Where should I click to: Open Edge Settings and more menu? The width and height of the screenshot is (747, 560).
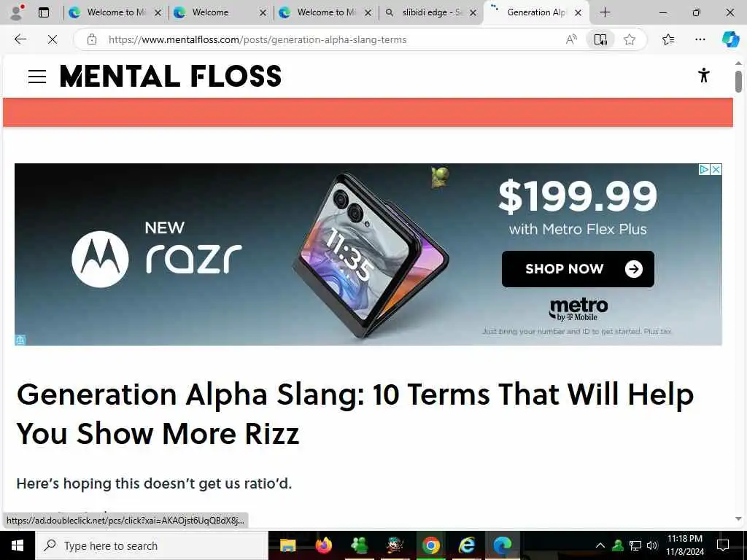[x=700, y=39]
